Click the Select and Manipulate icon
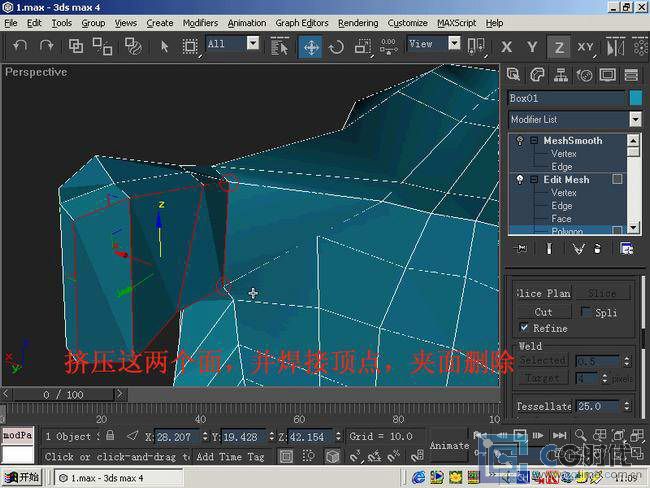The image size is (650, 488). (x=388, y=46)
